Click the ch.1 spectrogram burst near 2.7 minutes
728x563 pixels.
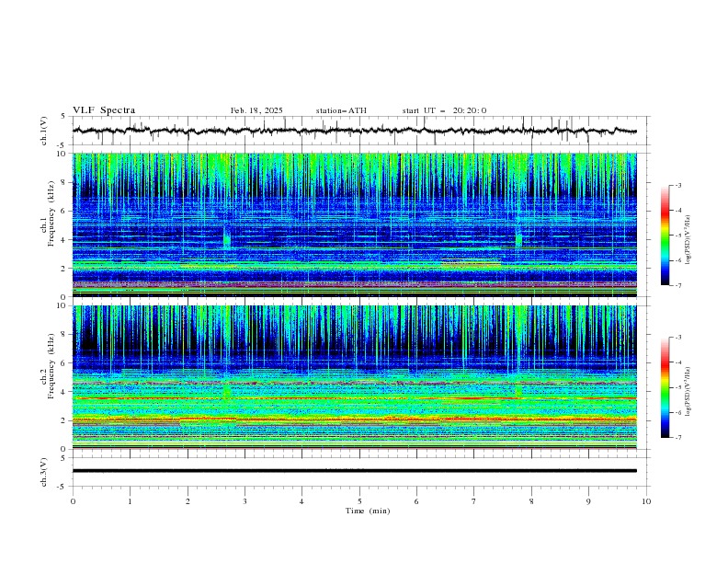click(226, 237)
